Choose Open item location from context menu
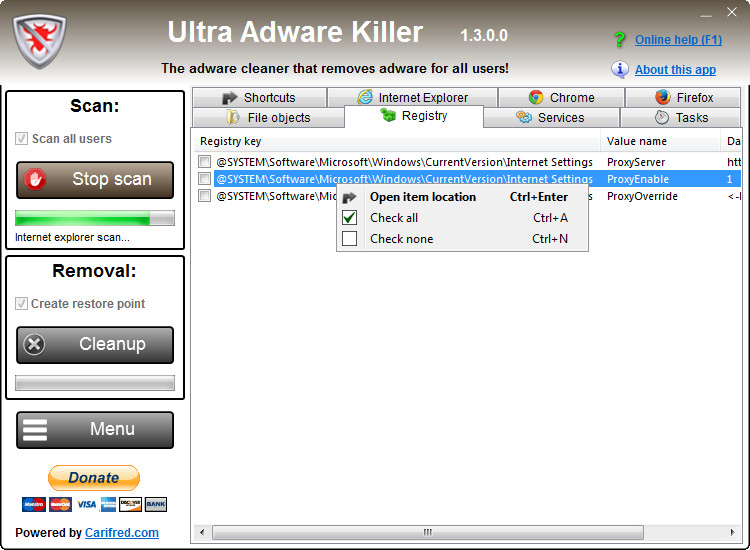 click(x=462, y=197)
